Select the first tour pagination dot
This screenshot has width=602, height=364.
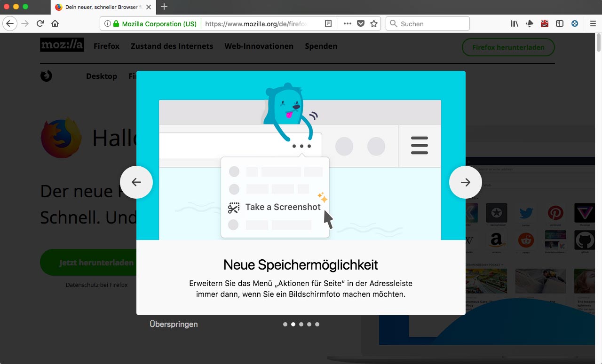tap(285, 324)
